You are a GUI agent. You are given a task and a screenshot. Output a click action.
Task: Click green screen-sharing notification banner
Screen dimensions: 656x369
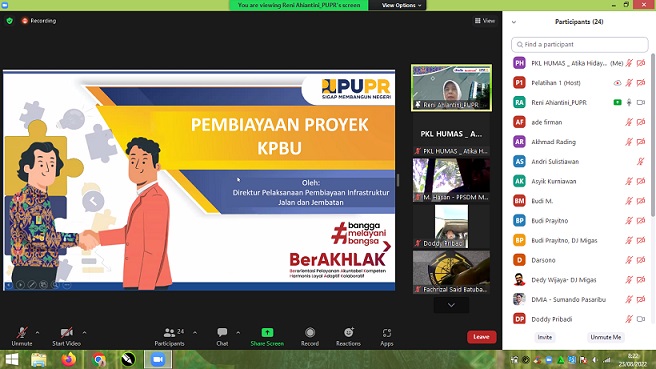tap(299, 5)
